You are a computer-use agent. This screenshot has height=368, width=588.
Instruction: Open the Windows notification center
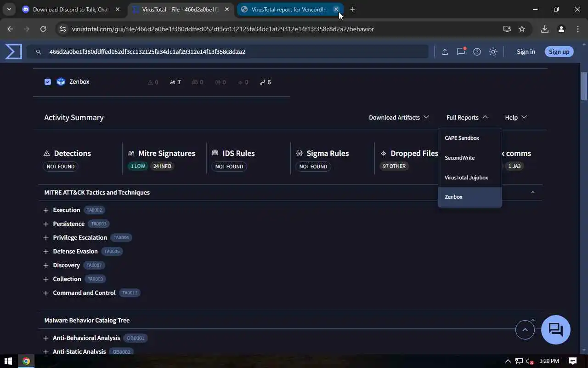[x=573, y=361]
